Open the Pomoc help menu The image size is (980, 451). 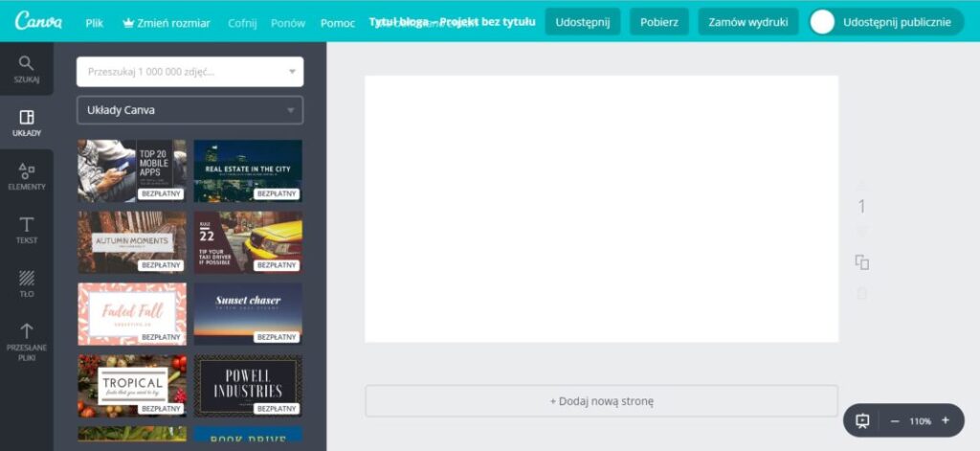tap(338, 23)
